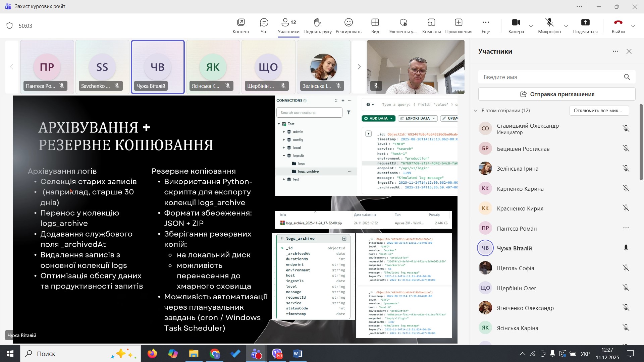Screen dimensions: 644x362
Task: Click 'Отправка приглашения' button
Action: [x=557, y=94]
